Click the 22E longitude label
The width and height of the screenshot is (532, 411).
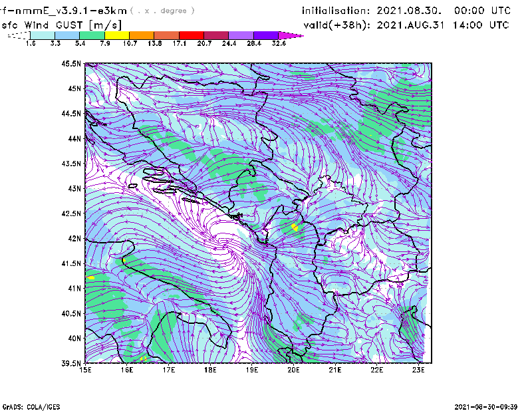376,370
